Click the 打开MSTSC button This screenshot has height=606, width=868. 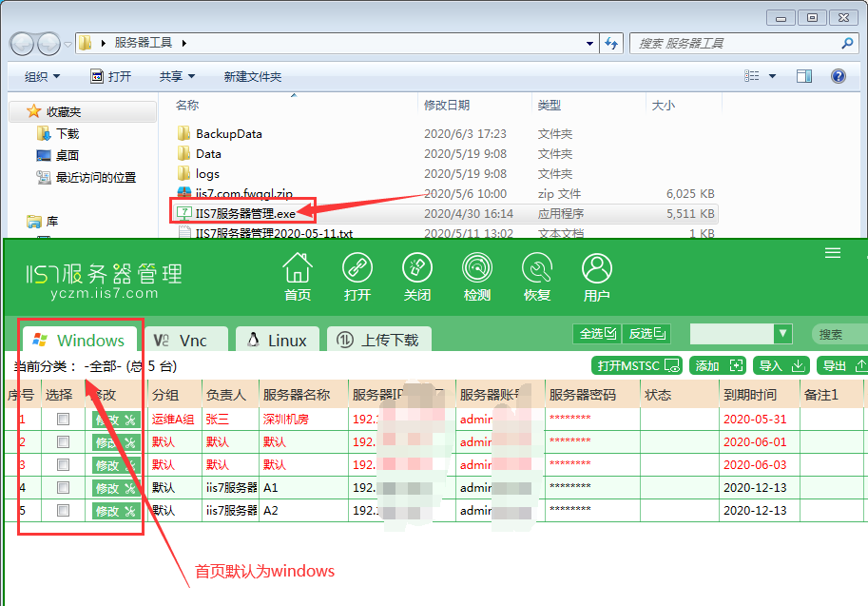coord(638,365)
